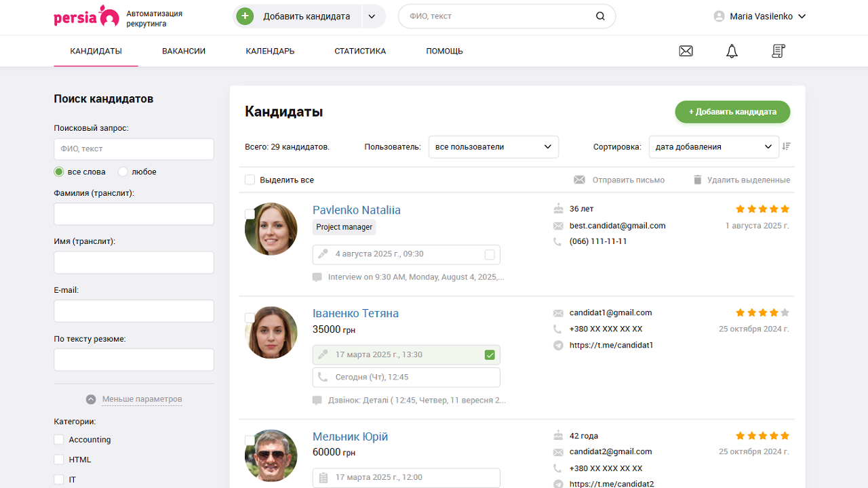Enable the Выделить все checkbox
The height and width of the screenshot is (488, 868).
250,180
